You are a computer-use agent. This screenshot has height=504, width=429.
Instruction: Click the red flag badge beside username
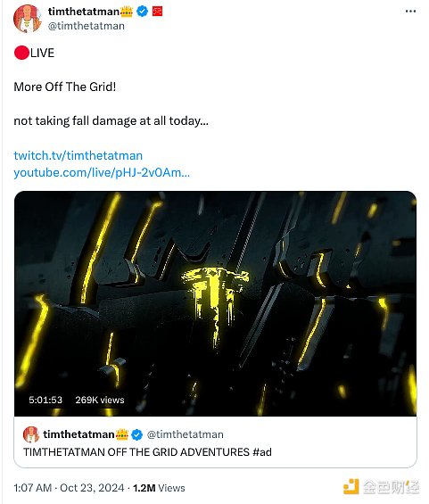click(157, 12)
